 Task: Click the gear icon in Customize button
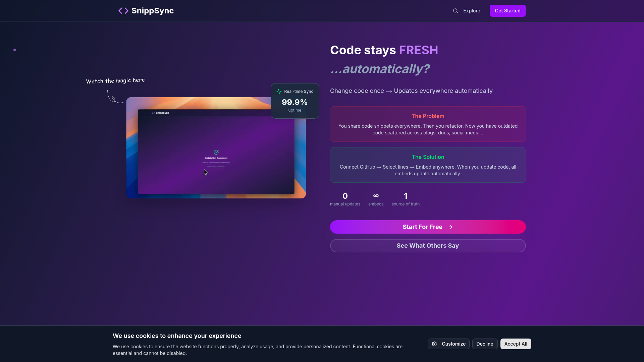point(434,344)
